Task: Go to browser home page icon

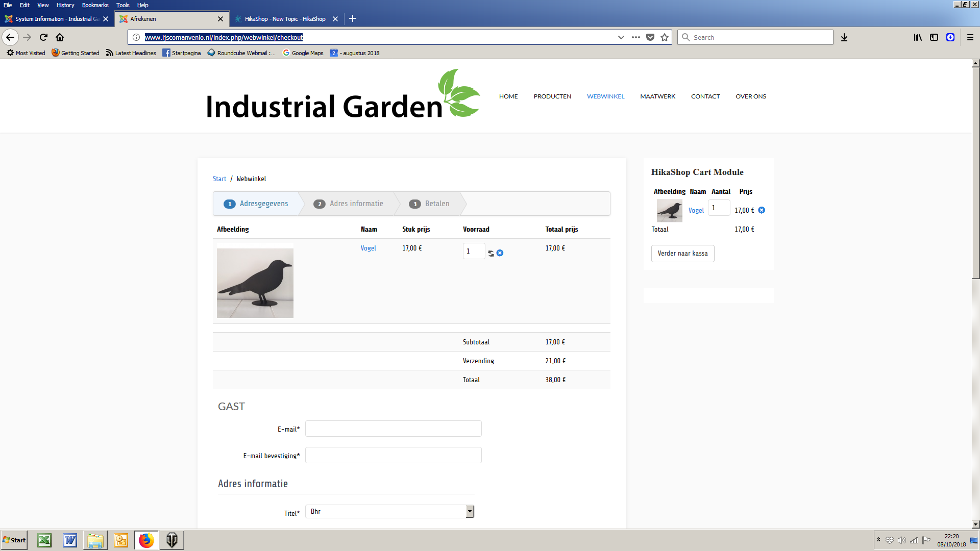Action: point(60,37)
